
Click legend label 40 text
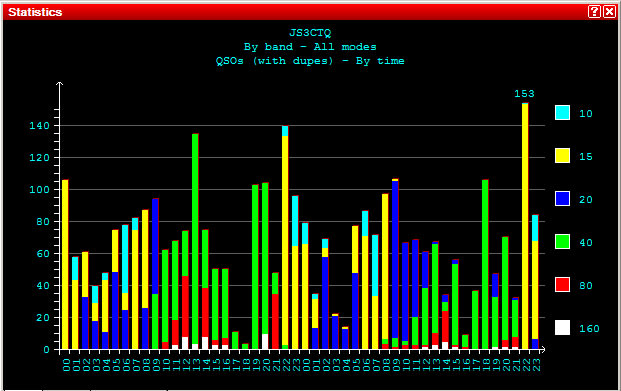[586, 242]
